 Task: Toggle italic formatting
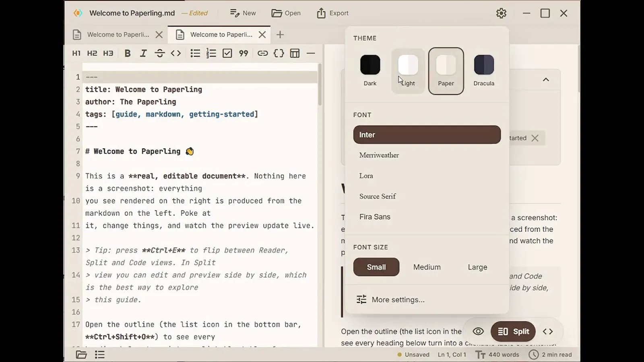[x=143, y=53]
